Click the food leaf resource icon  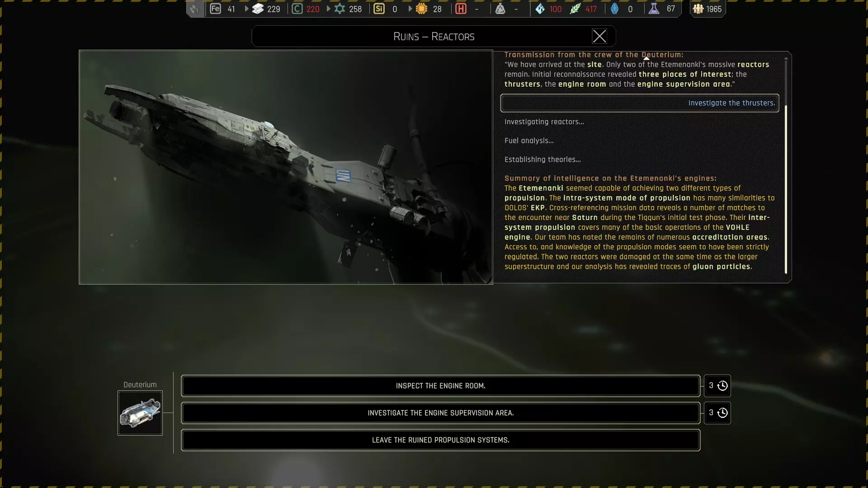(x=575, y=9)
